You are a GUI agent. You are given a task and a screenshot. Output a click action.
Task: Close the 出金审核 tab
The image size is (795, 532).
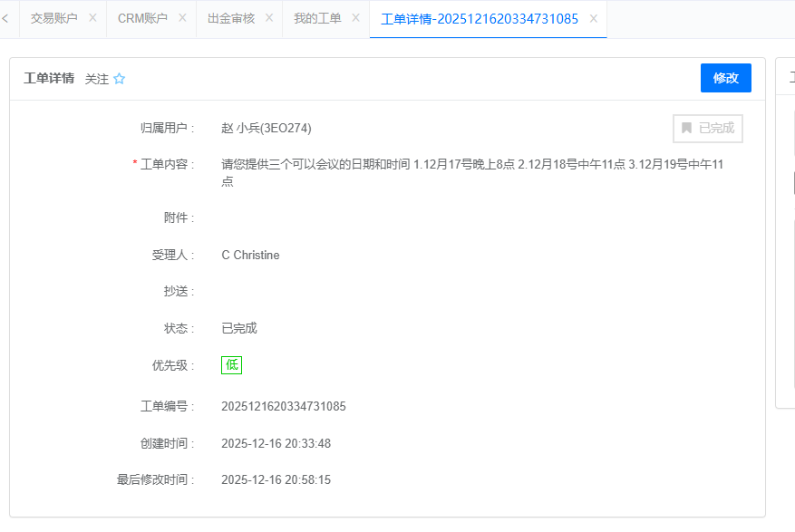269,18
